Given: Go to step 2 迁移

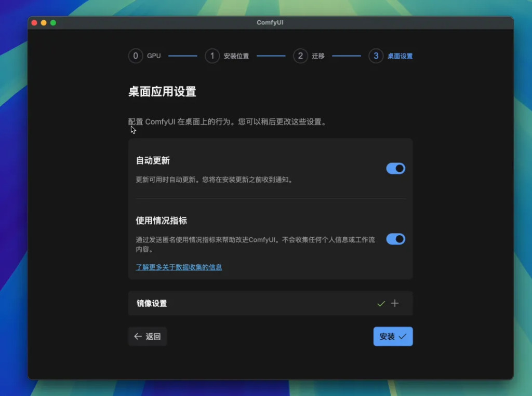Looking at the screenshot, I should coord(309,56).
